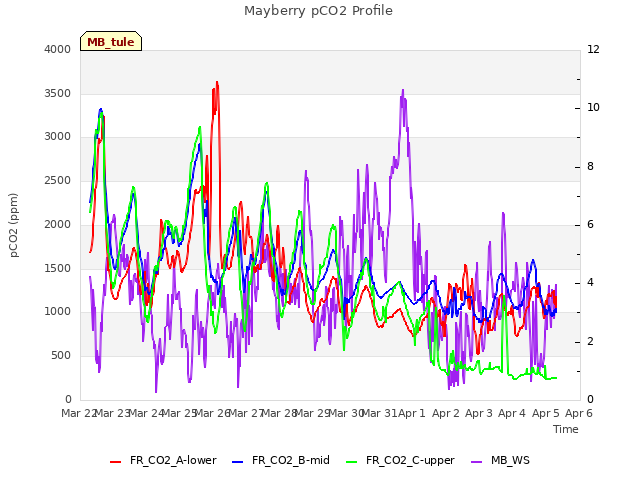The width and height of the screenshot is (640, 480).
Task: Click the 4 right-axis tick label
Action: click(590, 282)
